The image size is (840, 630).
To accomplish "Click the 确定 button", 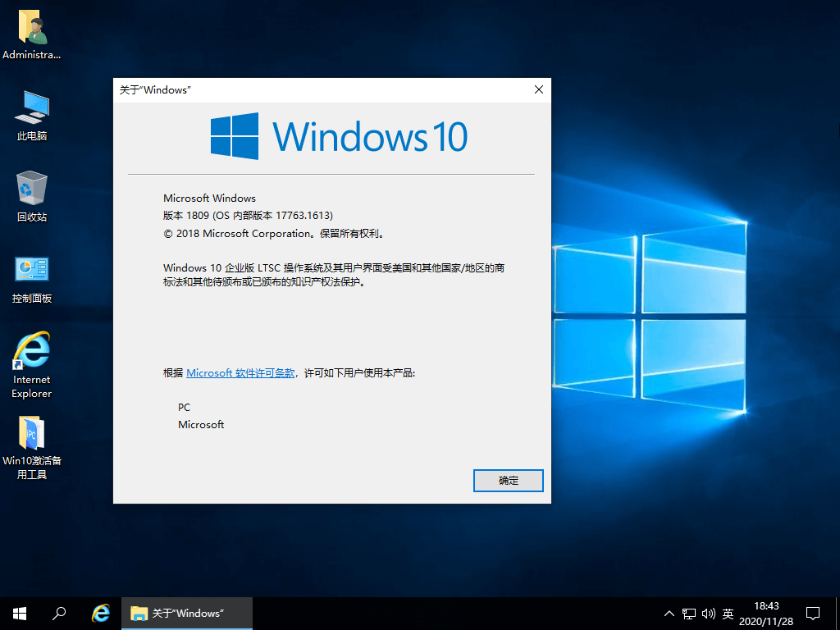I will click(x=508, y=481).
